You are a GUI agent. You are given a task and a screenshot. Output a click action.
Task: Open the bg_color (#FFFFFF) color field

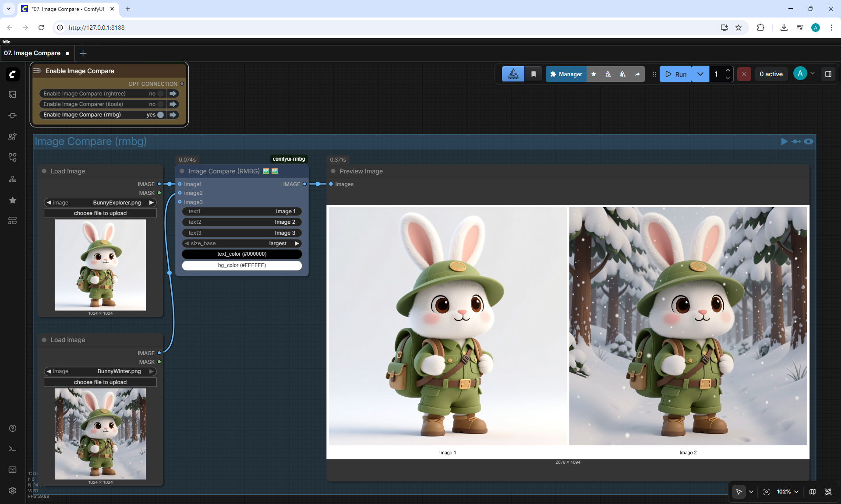(x=242, y=265)
